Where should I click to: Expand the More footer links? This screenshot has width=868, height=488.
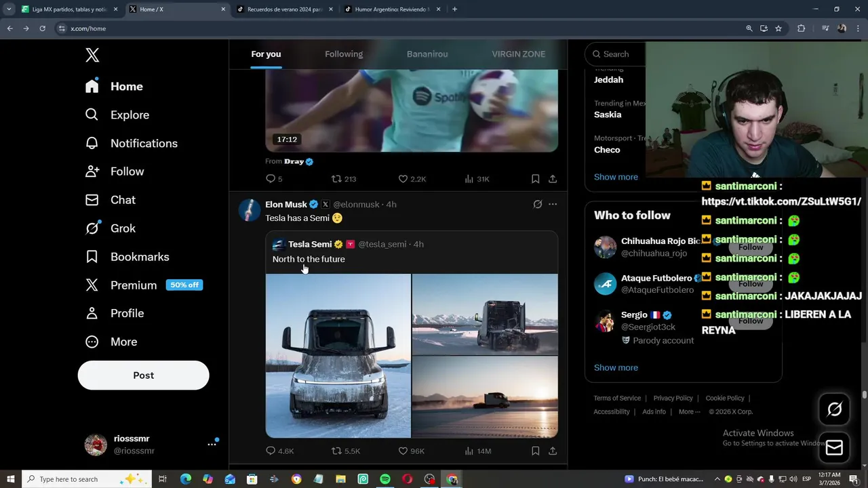tap(690, 411)
